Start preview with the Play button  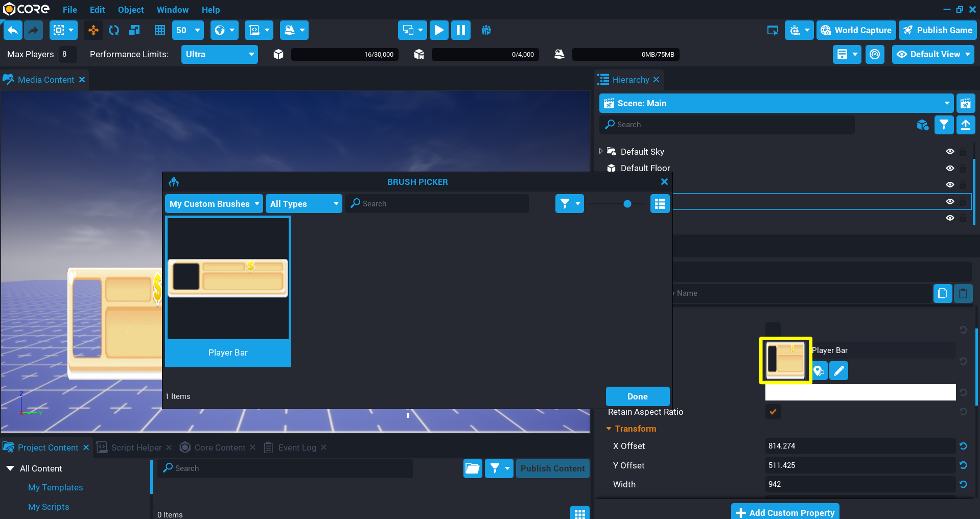tap(439, 31)
